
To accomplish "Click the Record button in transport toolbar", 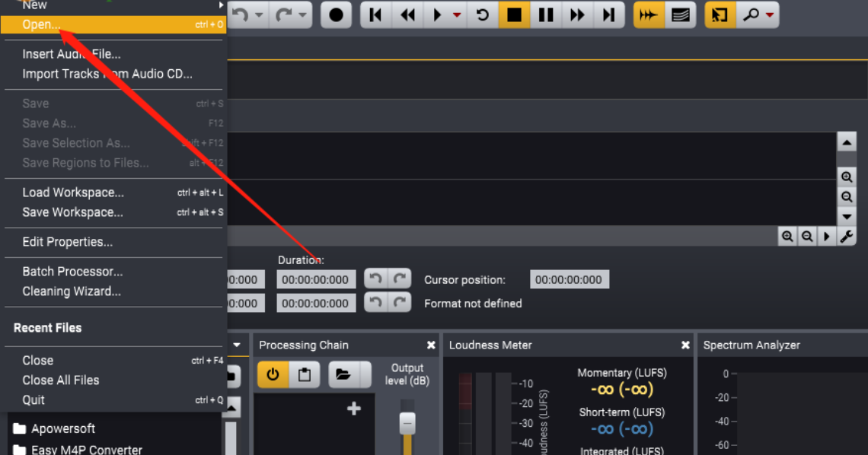I will coord(336,15).
